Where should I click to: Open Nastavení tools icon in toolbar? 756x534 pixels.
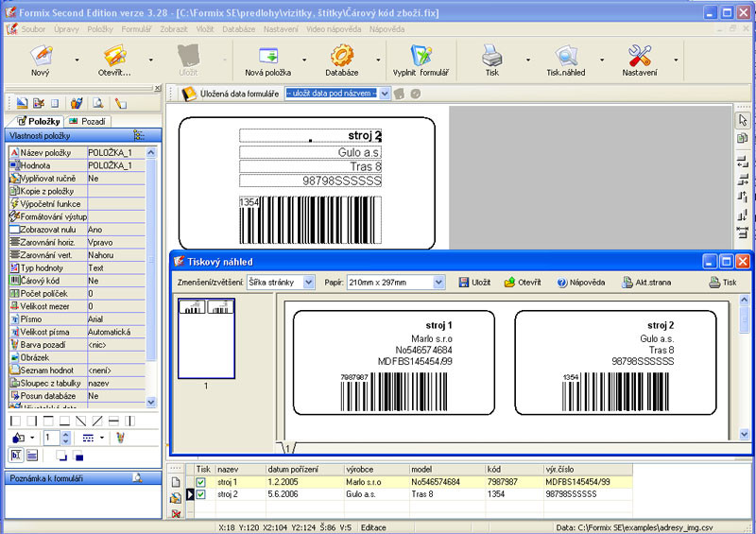[640, 55]
